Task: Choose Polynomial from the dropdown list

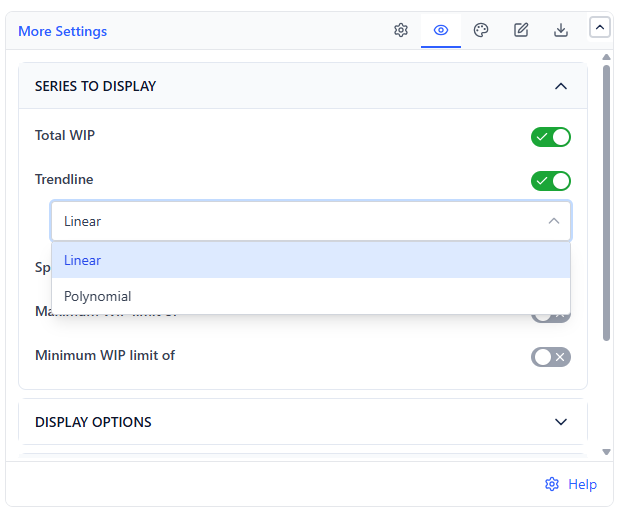Action: (x=311, y=296)
